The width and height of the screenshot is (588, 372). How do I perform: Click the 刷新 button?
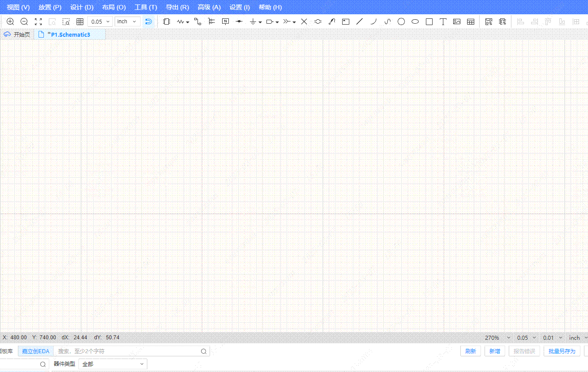pyautogui.click(x=470, y=351)
